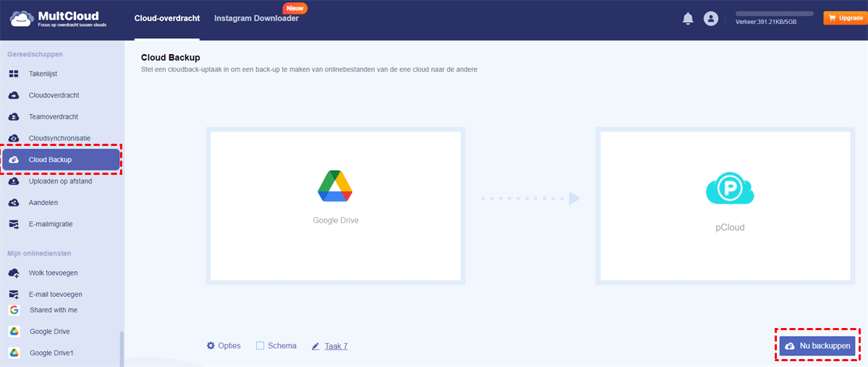Open the notifications bell

pos(688,19)
